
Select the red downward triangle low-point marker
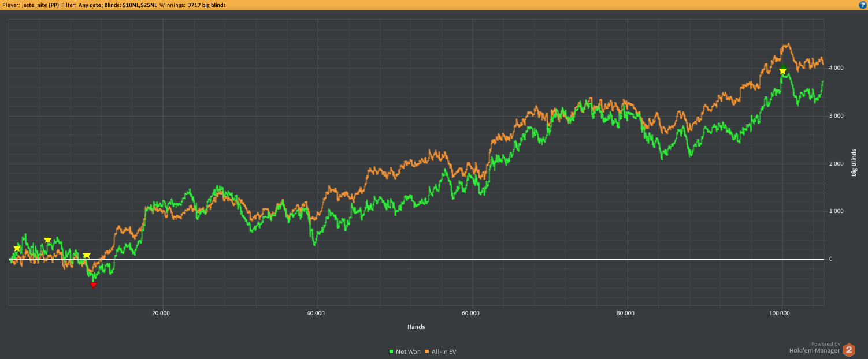94,285
